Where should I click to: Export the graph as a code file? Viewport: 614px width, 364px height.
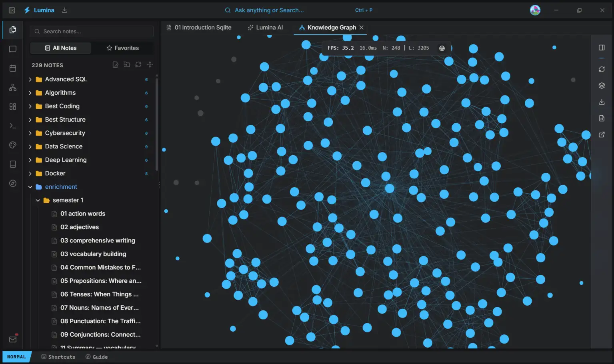602,118
